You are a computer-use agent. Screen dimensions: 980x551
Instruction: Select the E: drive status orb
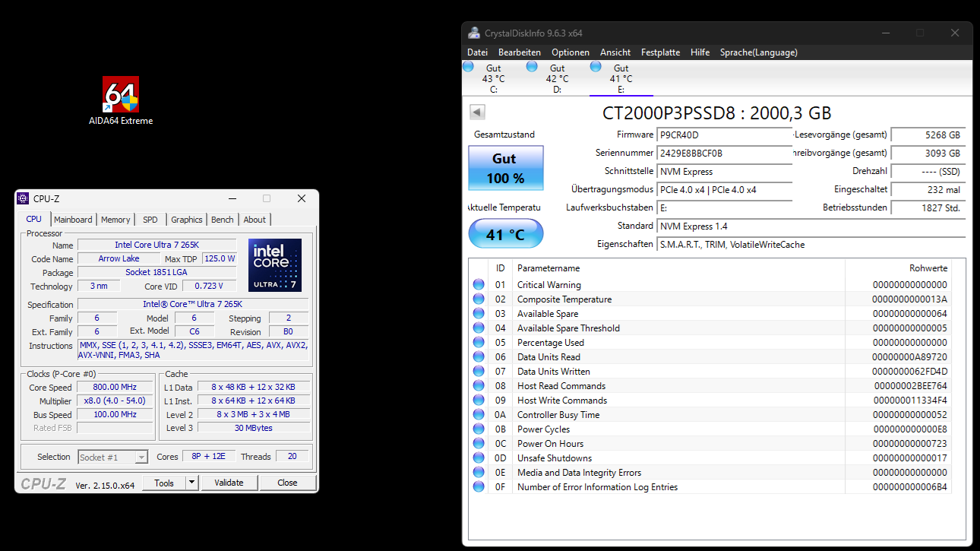pyautogui.click(x=596, y=66)
